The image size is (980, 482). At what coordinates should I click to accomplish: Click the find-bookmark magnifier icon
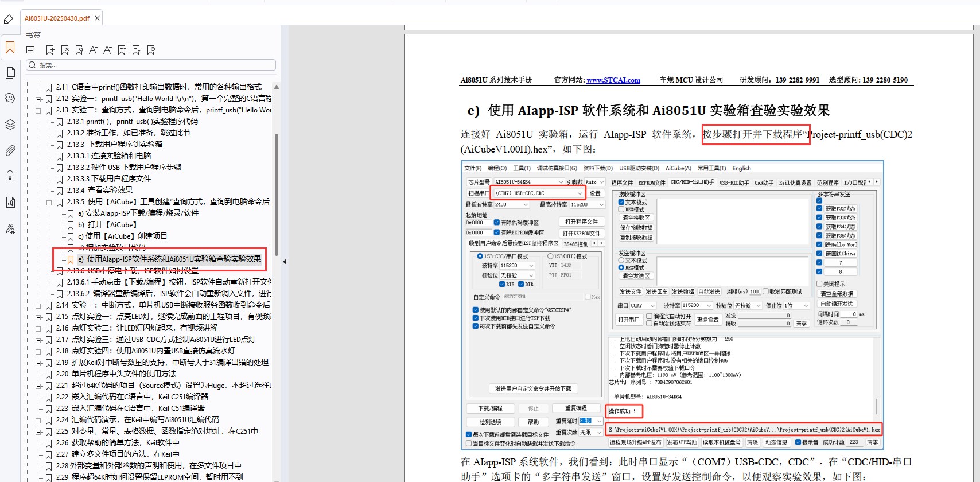[x=79, y=50]
